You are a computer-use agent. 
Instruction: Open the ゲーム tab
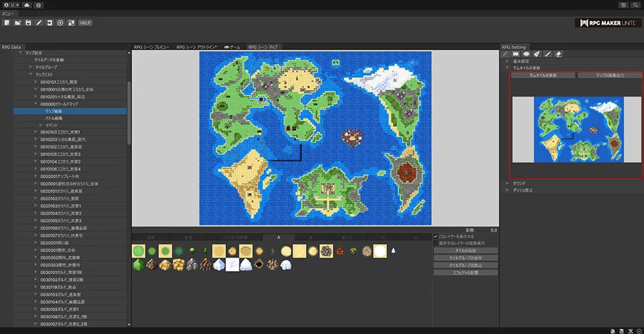click(x=232, y=47)
